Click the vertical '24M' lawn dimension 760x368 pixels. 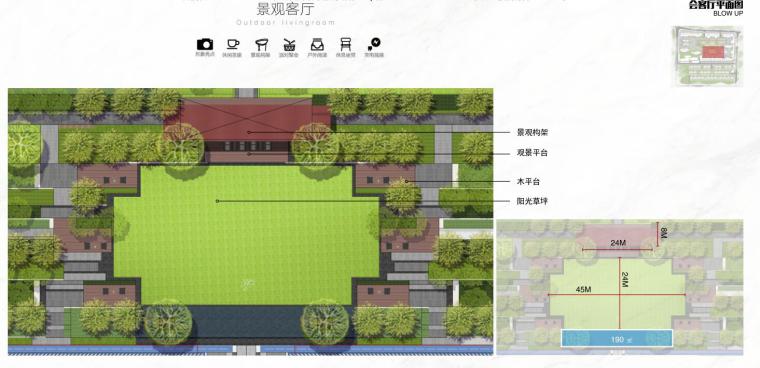[625, 280]
